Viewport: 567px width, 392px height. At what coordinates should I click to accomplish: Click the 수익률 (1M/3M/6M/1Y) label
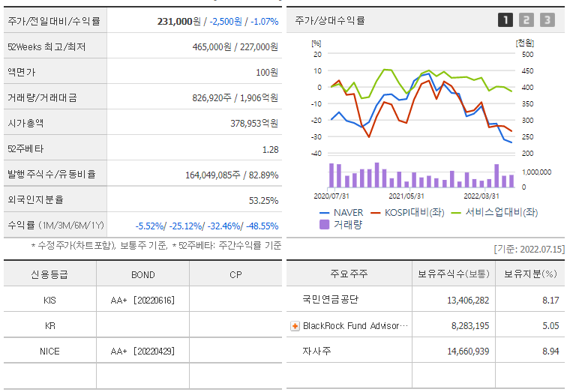tap(55, 226)
